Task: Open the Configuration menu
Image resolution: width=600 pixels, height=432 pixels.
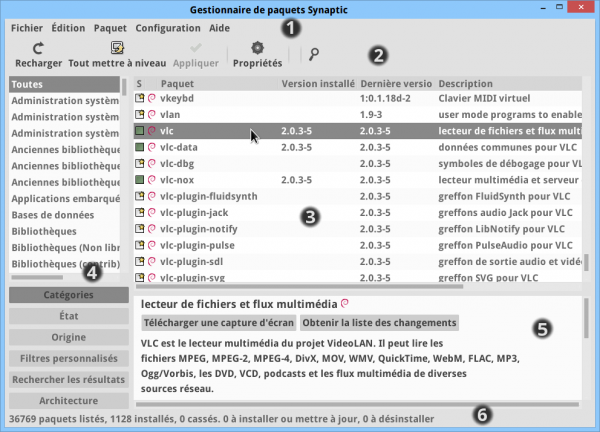Action: pos(168,28)
